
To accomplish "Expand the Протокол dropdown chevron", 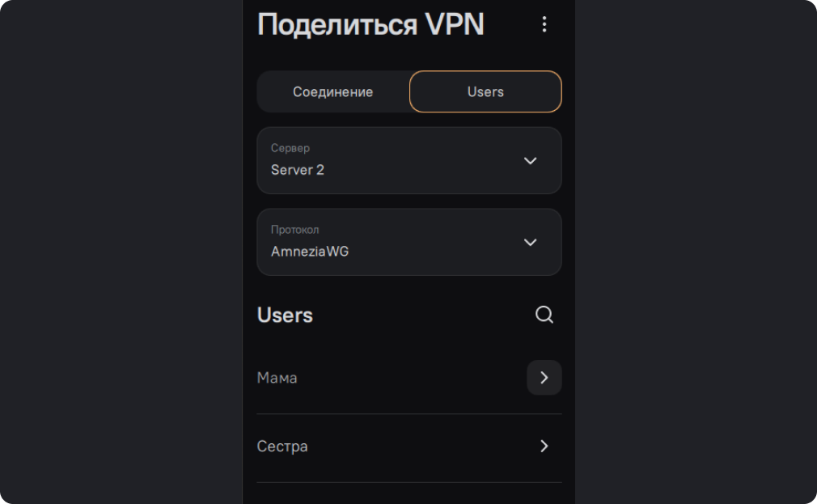I will point(531,242).
